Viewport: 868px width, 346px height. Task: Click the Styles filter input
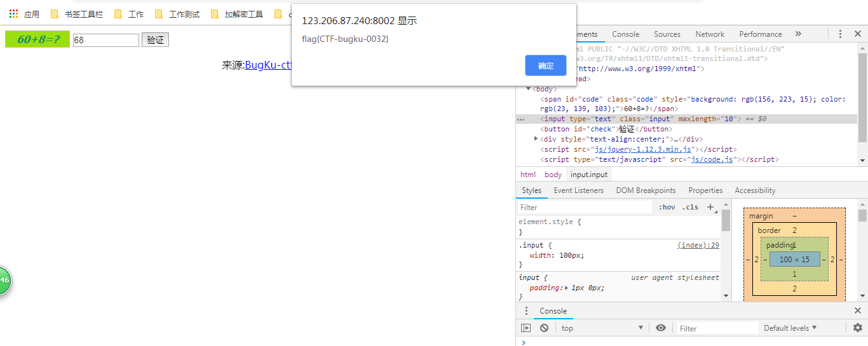585,207
